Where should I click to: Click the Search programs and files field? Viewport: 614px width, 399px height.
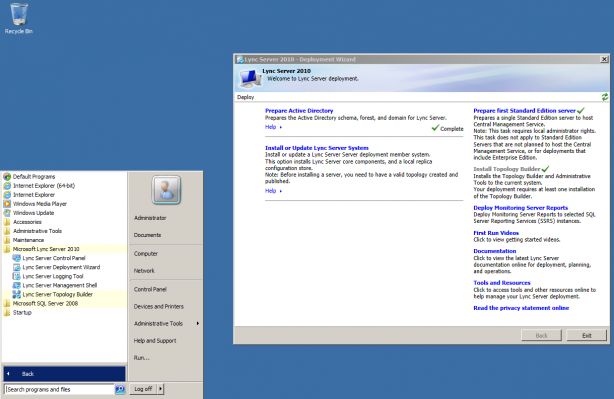coord(59,389)
